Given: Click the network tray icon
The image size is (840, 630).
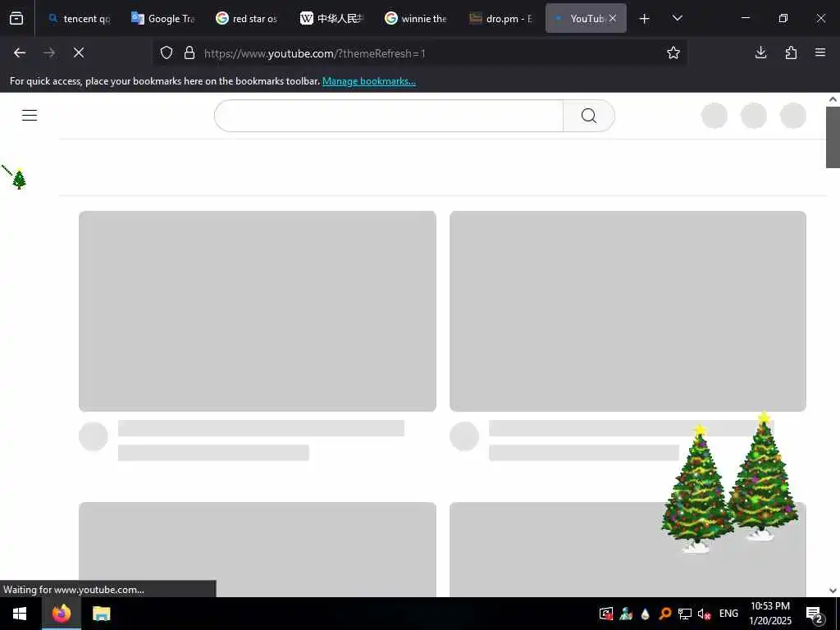Looking at the screenshot, I should 685,614.
